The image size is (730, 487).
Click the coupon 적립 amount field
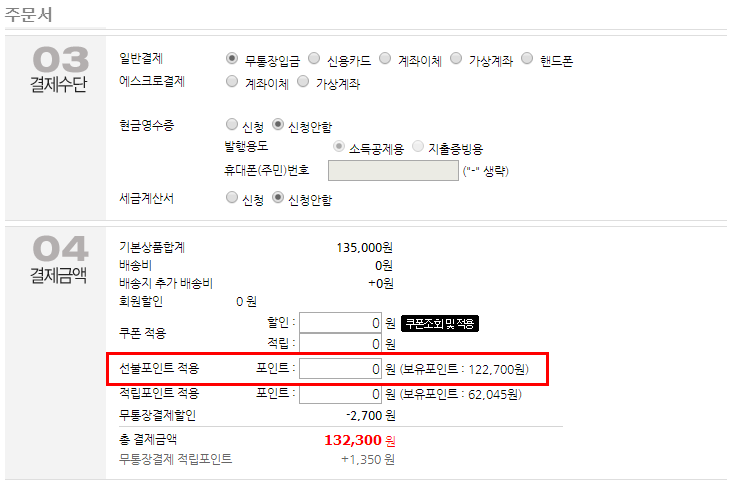[340, 344]
